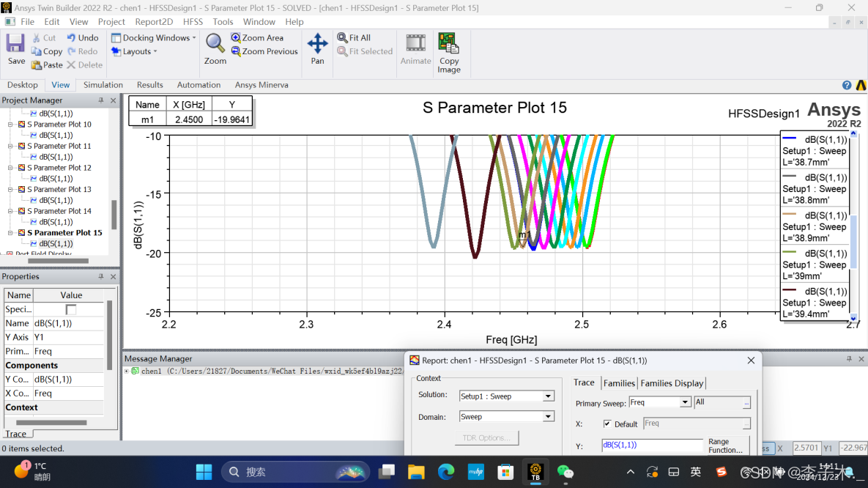Open the Layouts dropdown

tap(135, 51)
